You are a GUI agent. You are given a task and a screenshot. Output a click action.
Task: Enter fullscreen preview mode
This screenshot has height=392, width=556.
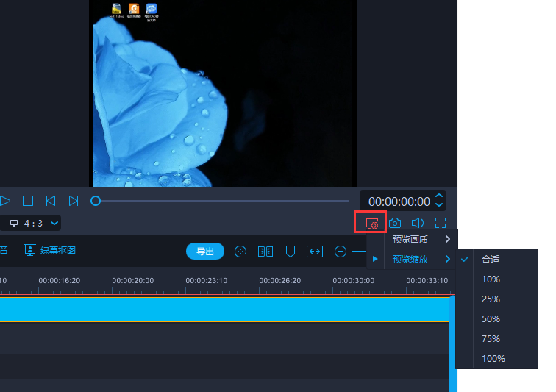[441, 223]
